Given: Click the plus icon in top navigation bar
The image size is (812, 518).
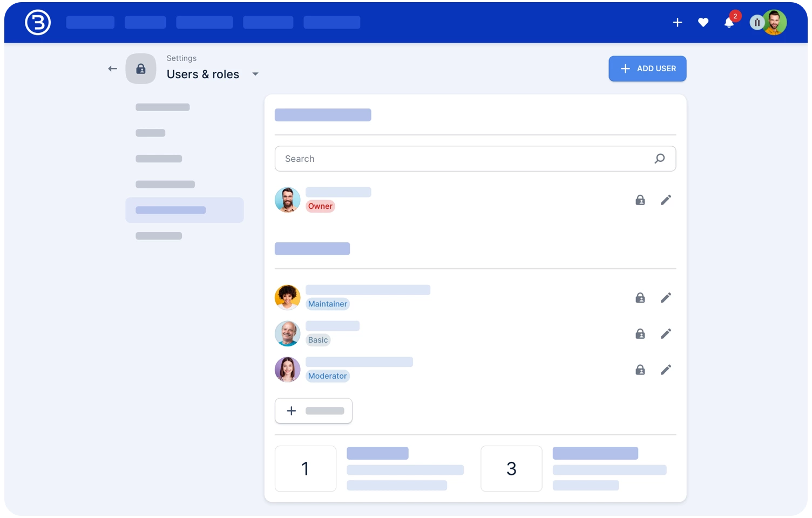Looking at the screenshot, I should point(678,22).
